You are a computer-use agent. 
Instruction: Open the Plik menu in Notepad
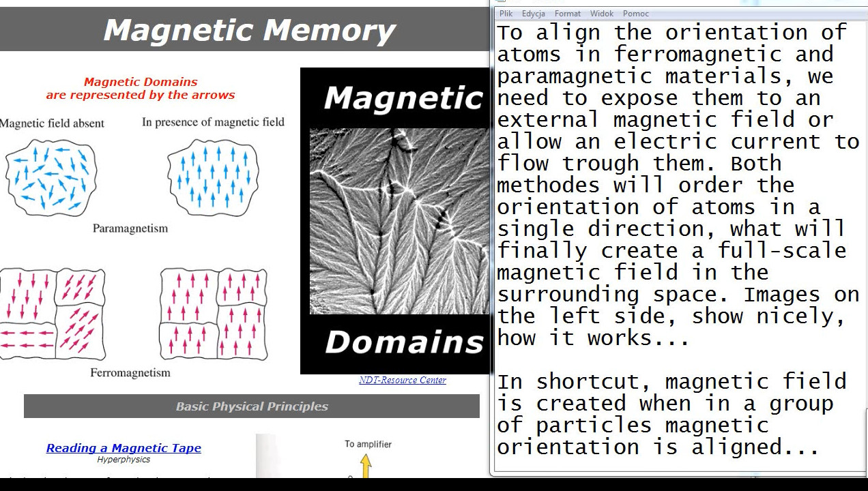(506, 14)
